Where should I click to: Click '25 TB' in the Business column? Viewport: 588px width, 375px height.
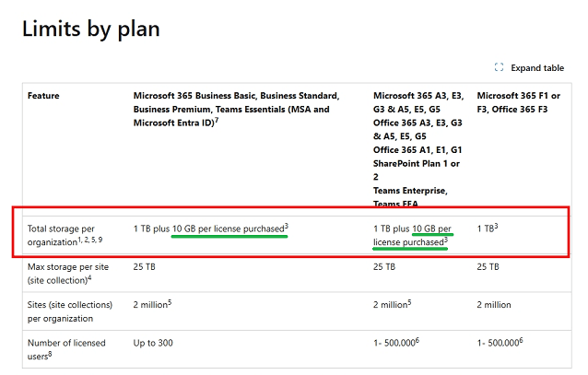coord(144,266)
